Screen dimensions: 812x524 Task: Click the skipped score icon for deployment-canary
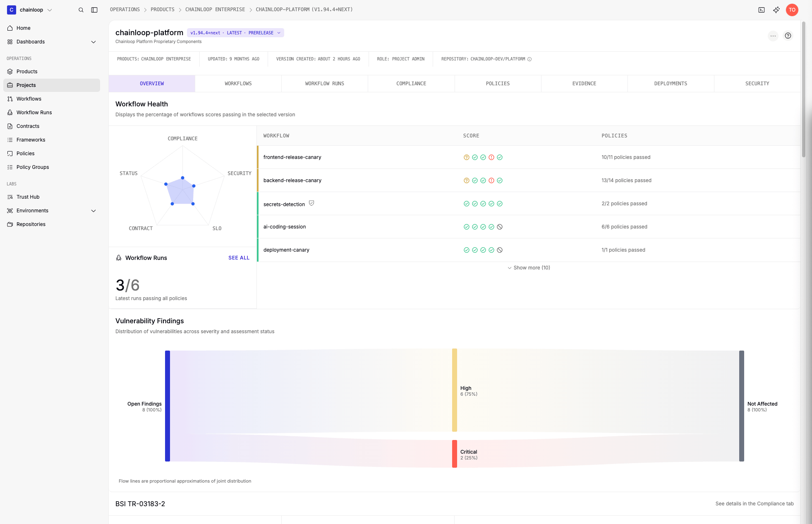[x=500, y=250]
